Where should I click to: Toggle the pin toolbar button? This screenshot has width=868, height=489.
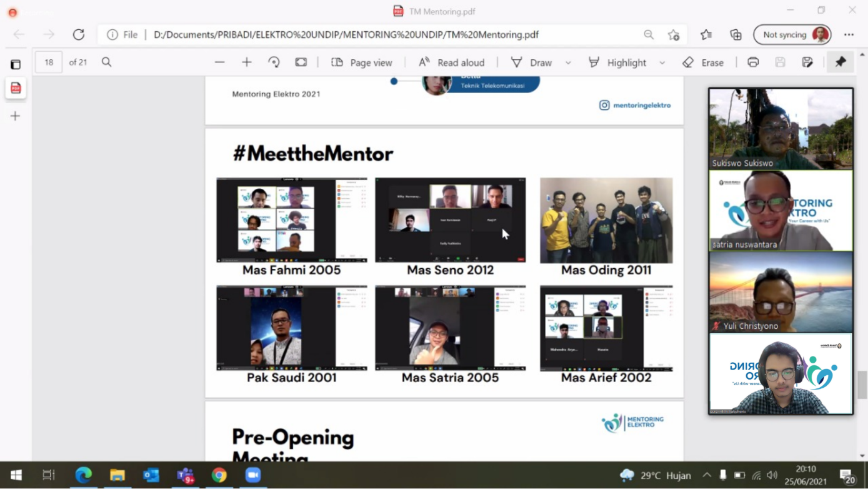tap(841, 63)
